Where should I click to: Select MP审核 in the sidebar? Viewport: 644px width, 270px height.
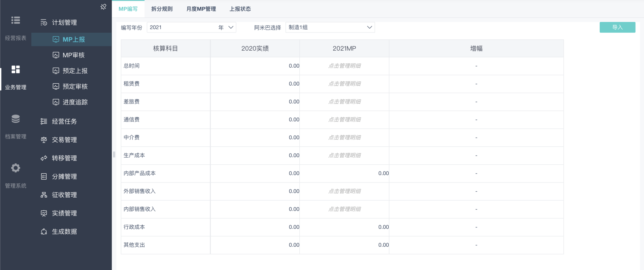click(74, 55)
